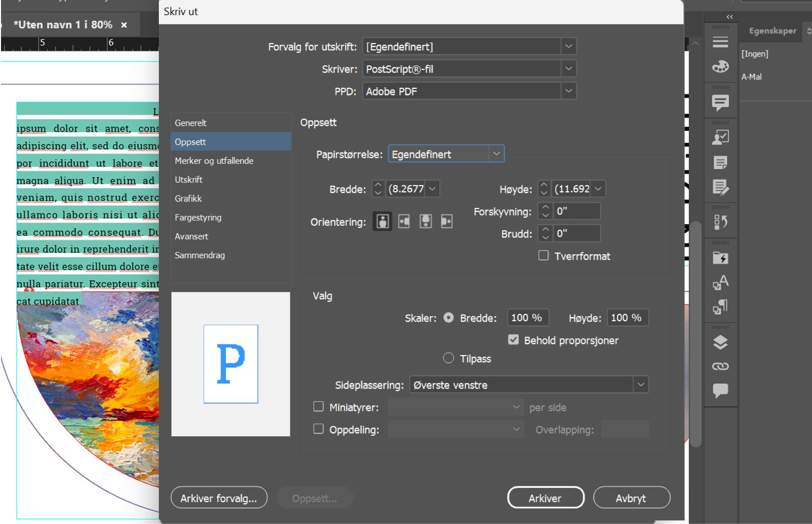Enable the Tverrformat checkbox
The height and width of the screenshot is (524, 812).
point(544,256)
